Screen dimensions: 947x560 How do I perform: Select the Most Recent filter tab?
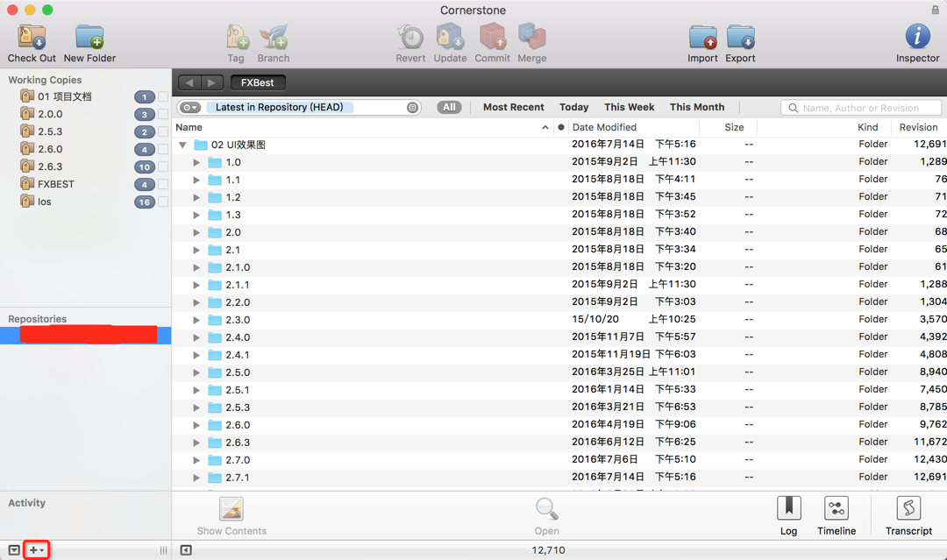pyautogui.click(x=513, y=107)
